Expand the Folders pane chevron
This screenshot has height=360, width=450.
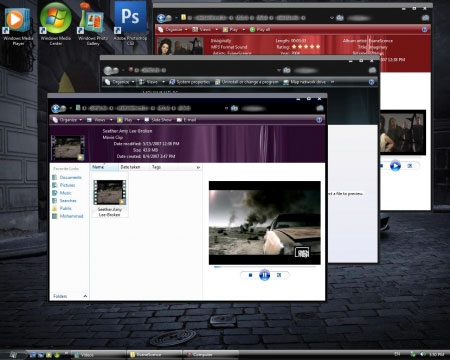85,296
